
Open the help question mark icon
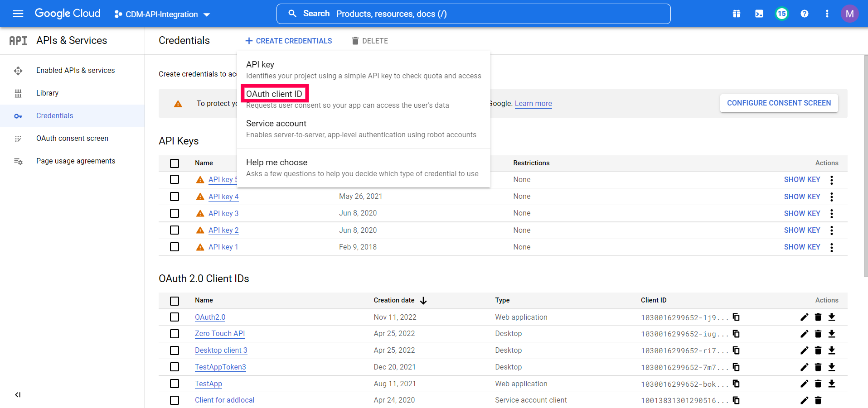[x=805, y=14]
